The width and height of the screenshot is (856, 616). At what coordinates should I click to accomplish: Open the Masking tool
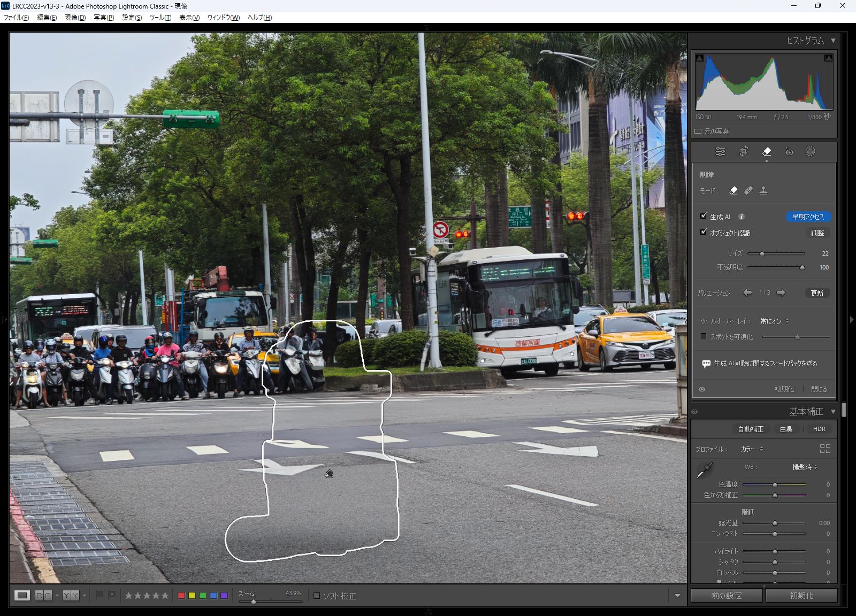pos(810,152)
